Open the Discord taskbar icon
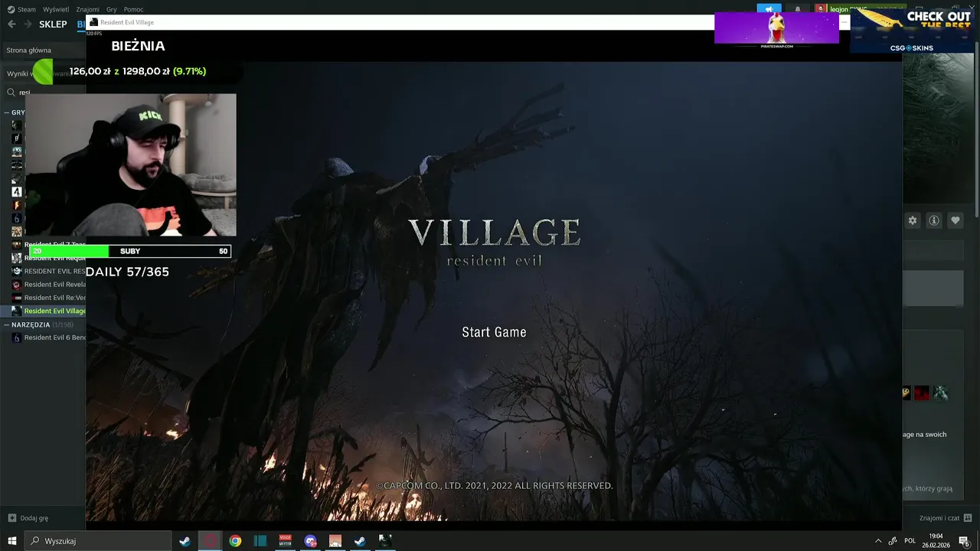Screen dimensions: 980x551 (310, 541)
